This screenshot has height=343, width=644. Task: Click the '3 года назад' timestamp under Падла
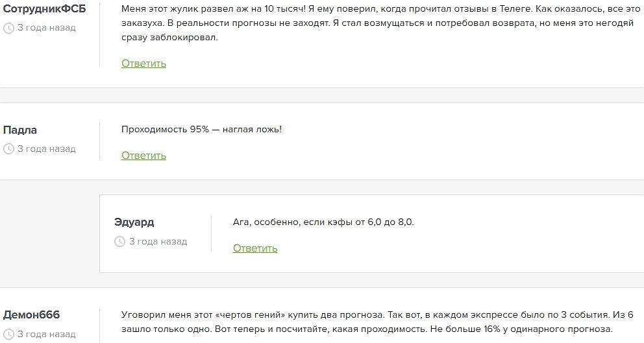click(46, 149)
